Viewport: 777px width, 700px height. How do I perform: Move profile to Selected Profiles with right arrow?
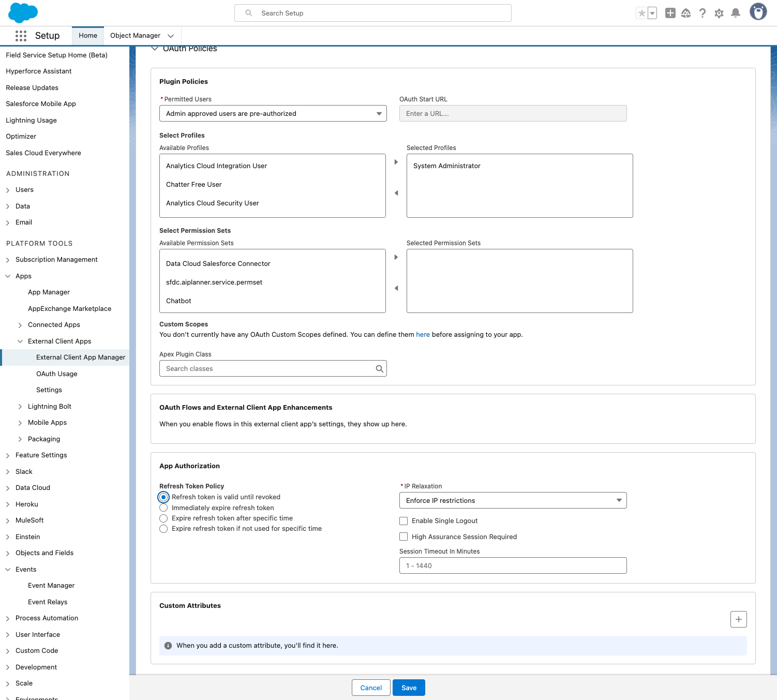[x=396, y=162]
